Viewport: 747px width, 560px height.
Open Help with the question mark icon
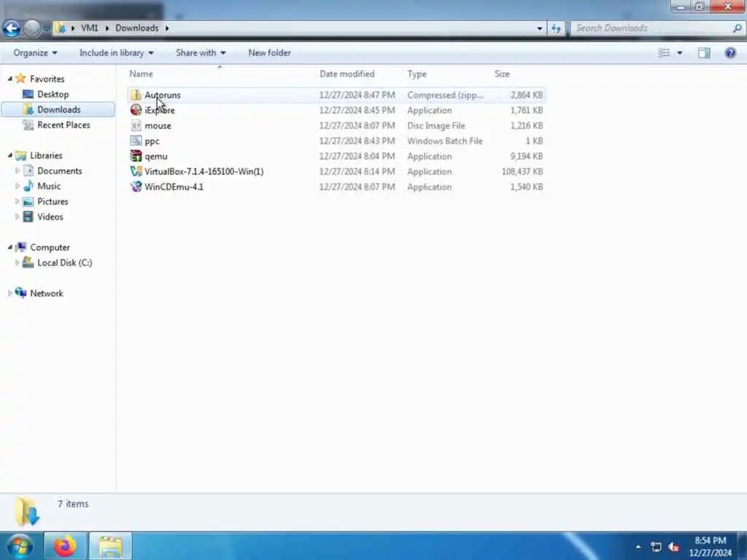[730, 52]
